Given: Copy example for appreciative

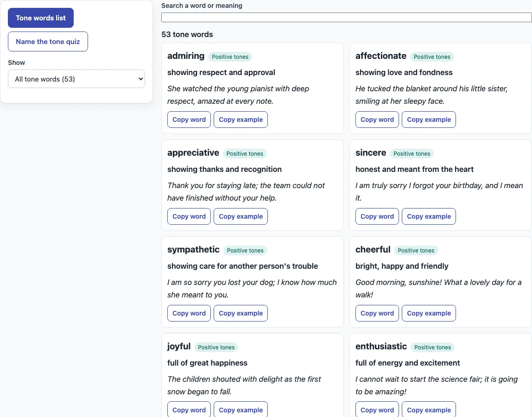Looking at the screenshot, I should pyautogui.click(x=241, y=216).
